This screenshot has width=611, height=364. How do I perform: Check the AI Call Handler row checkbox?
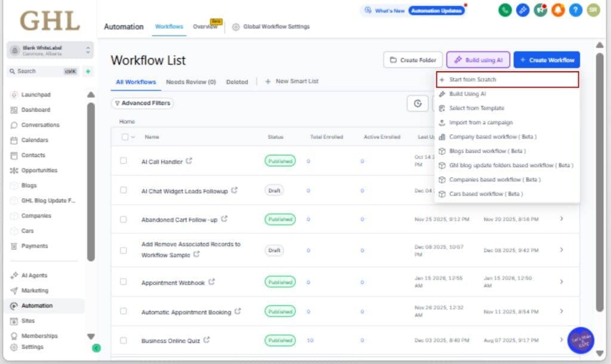123,161
